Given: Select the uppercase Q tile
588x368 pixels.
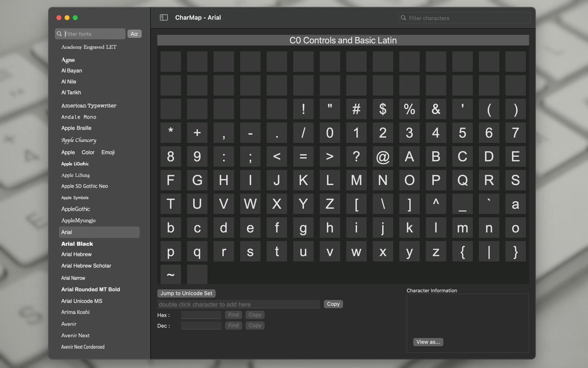Looking at the screenshot, I should point(463,180).
